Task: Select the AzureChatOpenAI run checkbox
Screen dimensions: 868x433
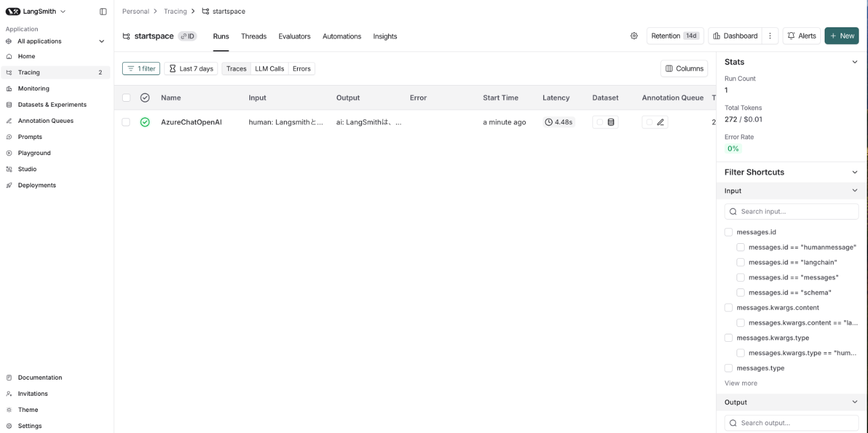Action: coord(126,122)
